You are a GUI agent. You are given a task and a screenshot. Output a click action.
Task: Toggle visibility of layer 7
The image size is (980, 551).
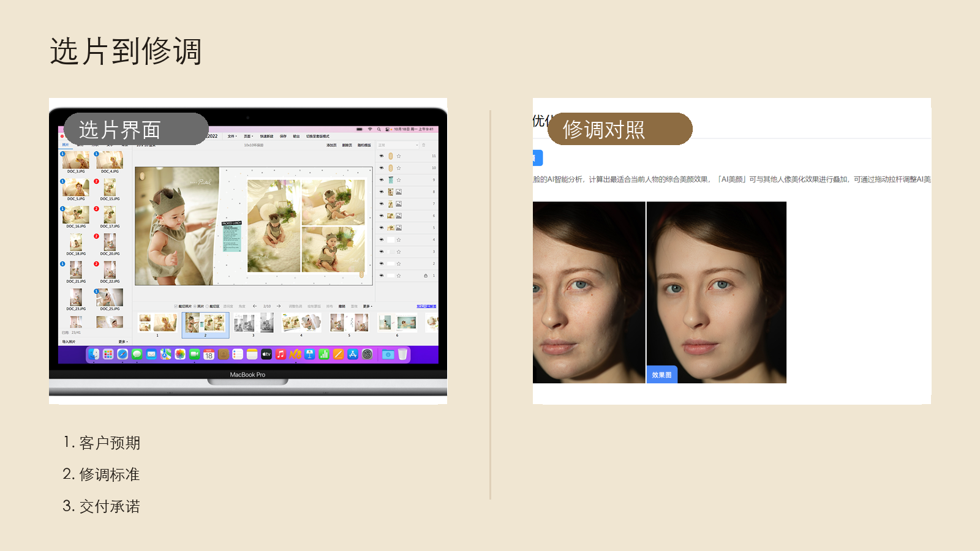click(x=382, y=204)
